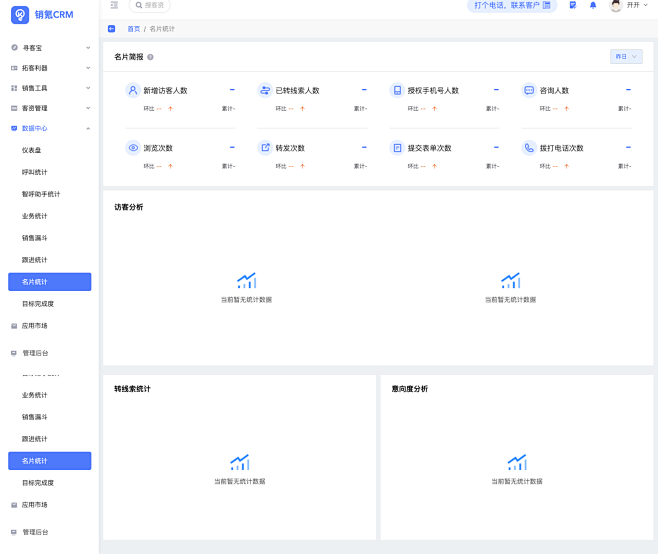Toggle the sidebar collapse icon in top bar
This screenshot has height=554, width=658.
pyautogui.click(x=114, y=5)
